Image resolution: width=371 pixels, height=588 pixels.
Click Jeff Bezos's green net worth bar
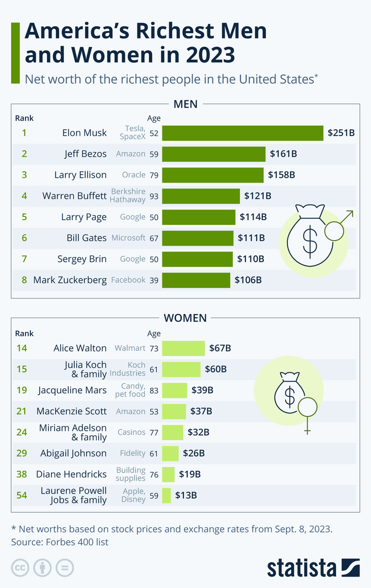click(214, 154)
